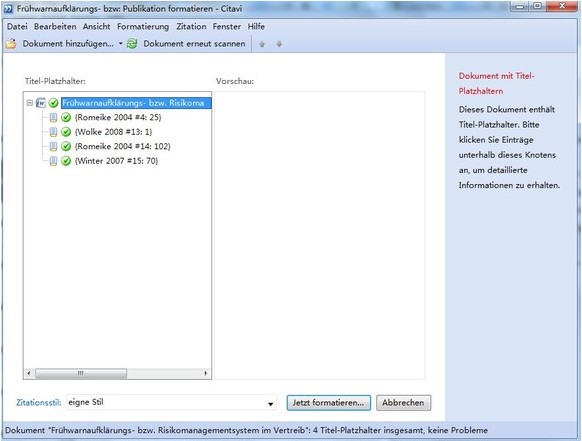Click the move down arrow icon
The width and height of the screenshot is (582, 441).
click(279, 44)
